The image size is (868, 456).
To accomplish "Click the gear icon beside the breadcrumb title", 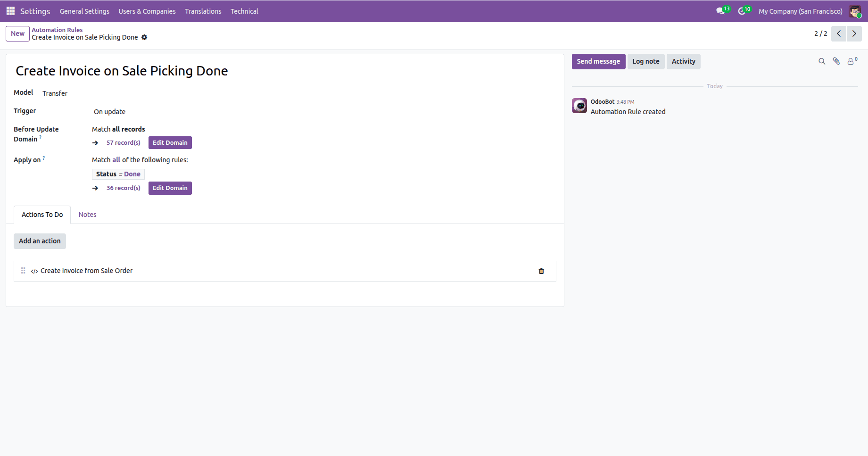I will (144, 37).
